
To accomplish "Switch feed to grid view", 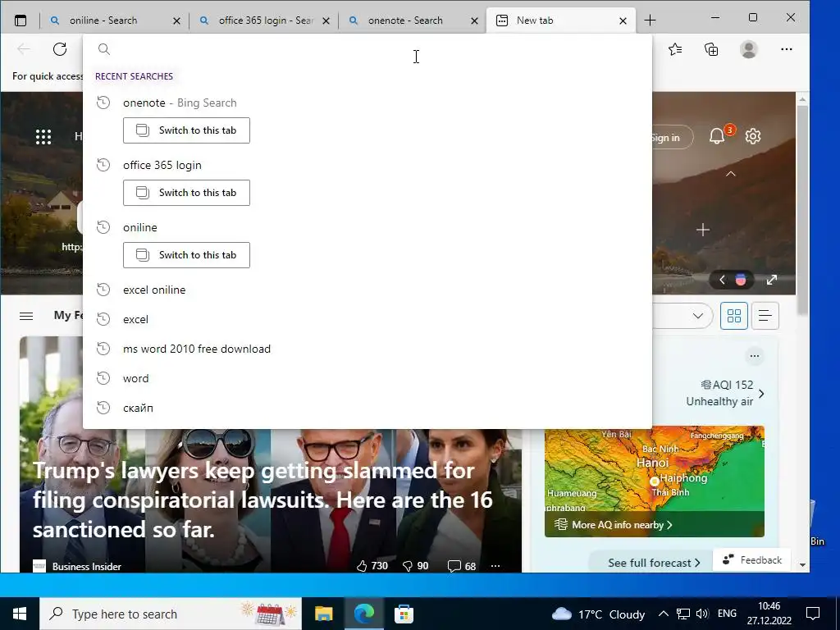I will (x=734, y=316).
